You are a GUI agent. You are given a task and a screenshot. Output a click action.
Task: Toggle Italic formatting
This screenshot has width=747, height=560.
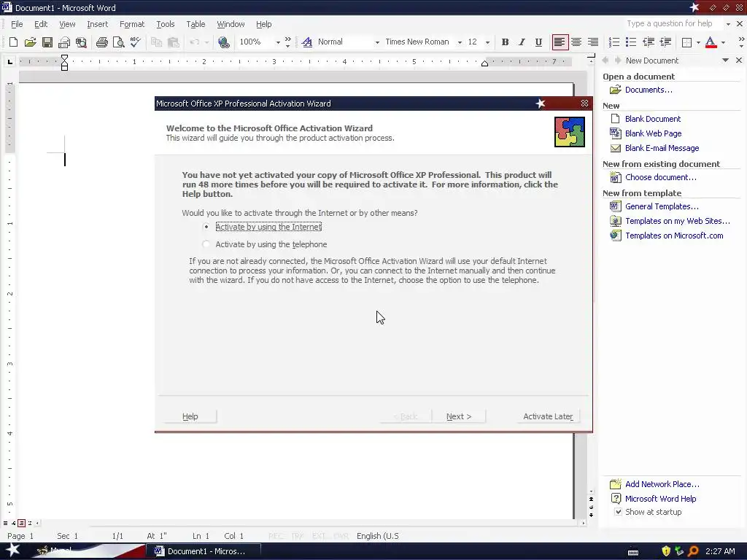pyautogui.click(x=522, y=42)
